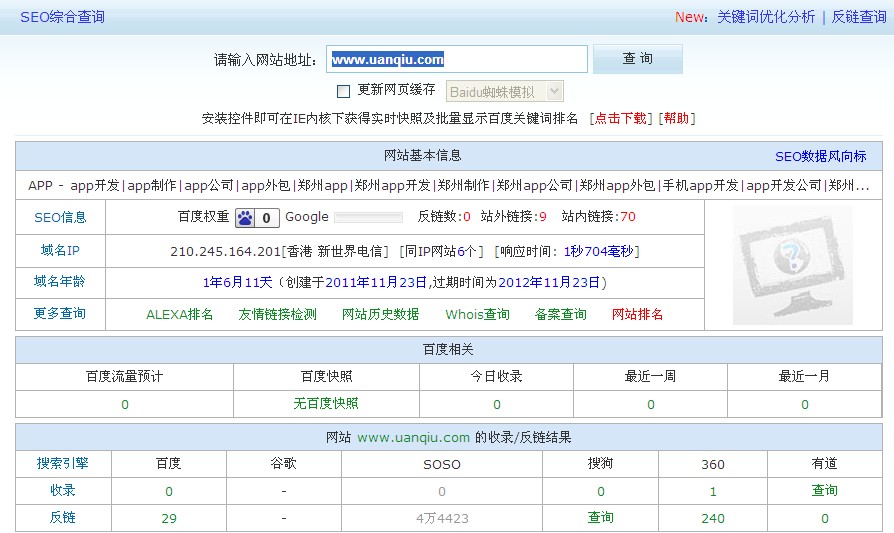Open the Whois查询 link
This screenshot has width=894, height=533.
pyautogui.click(x=477, y=314)
